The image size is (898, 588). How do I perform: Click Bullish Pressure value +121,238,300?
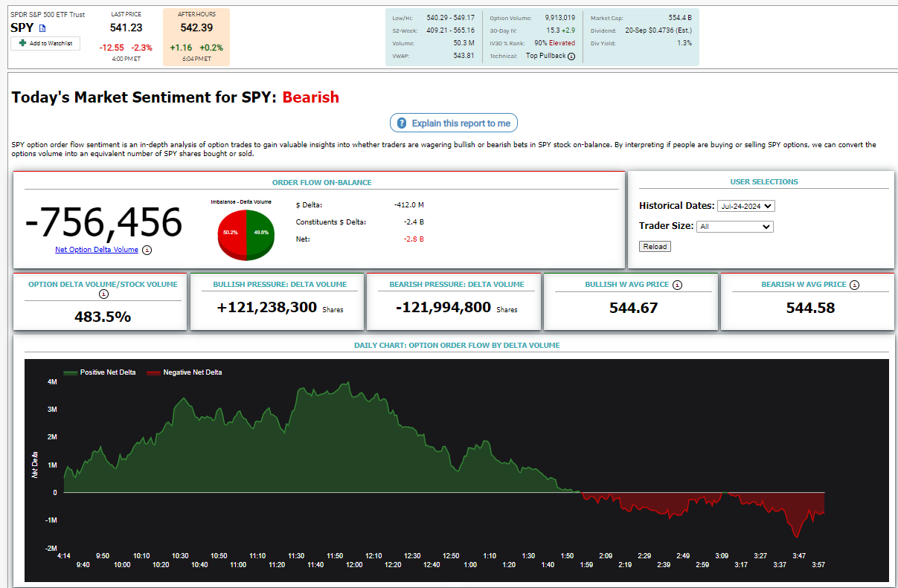coord(266,308)
